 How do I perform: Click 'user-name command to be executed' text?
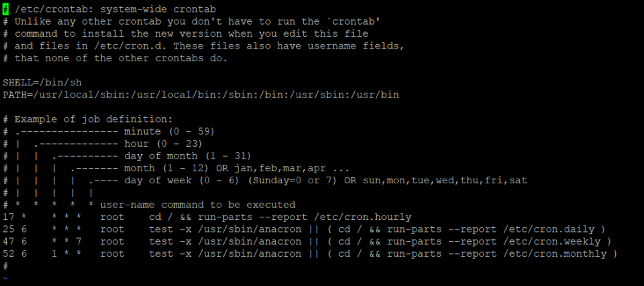(197, 205)
